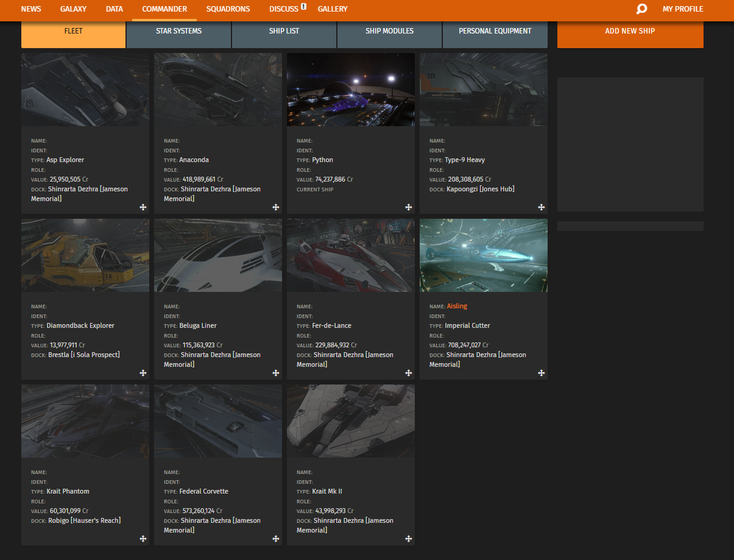Open the Krait Phantom ship image

[x=85, y=421]
